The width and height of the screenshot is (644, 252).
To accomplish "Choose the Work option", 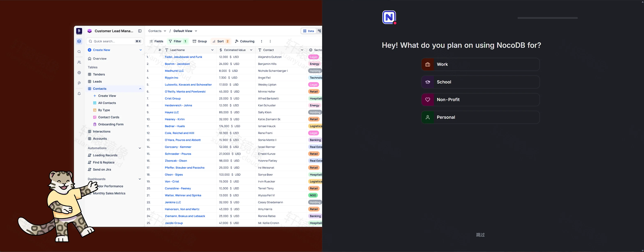I will click(480, 64).
